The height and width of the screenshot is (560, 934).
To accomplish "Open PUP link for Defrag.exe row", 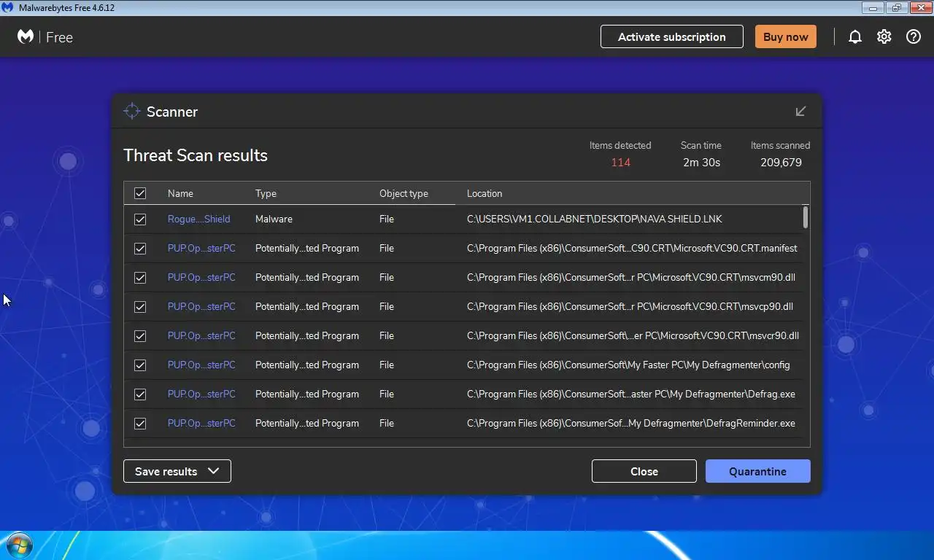I will tap(201, 394).
